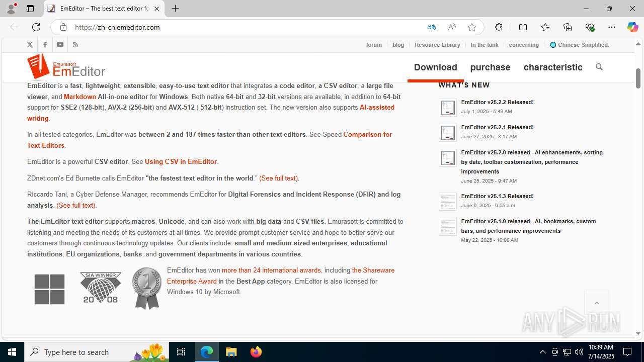Open EmEditor v25.2.1 Released news
Viewport: 644px width, 362px height.
pos(497,127)
